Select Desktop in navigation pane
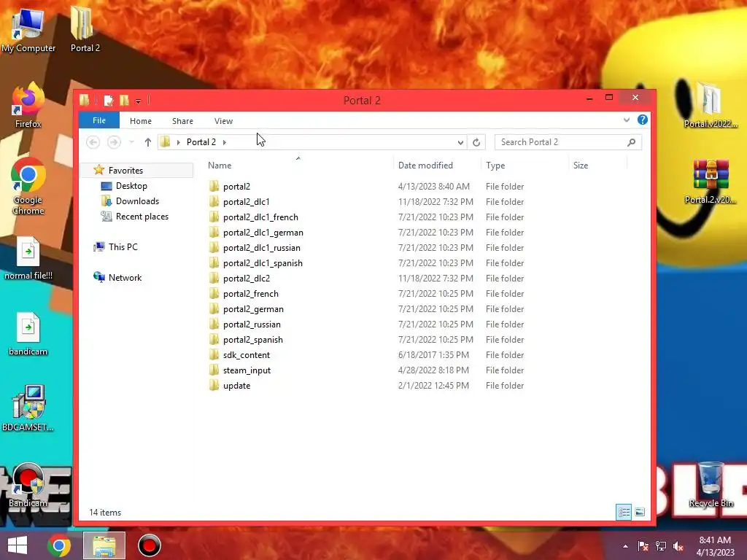 (131, 186)
